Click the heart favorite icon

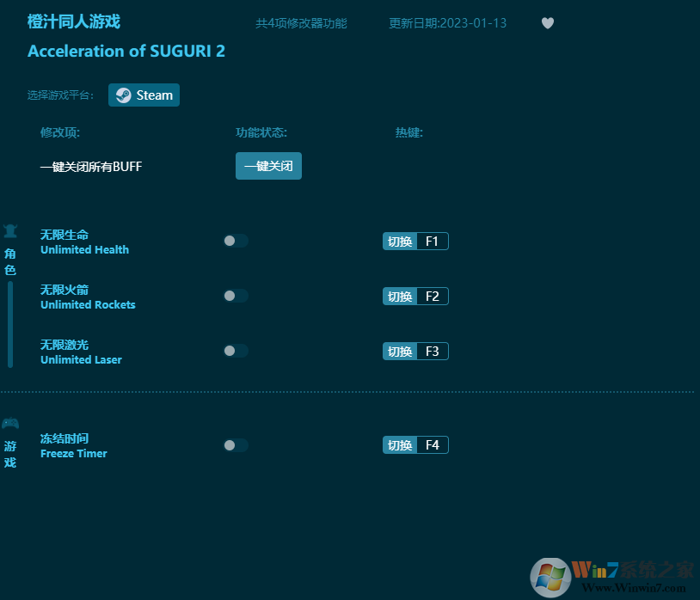click(x=547, y=22)
